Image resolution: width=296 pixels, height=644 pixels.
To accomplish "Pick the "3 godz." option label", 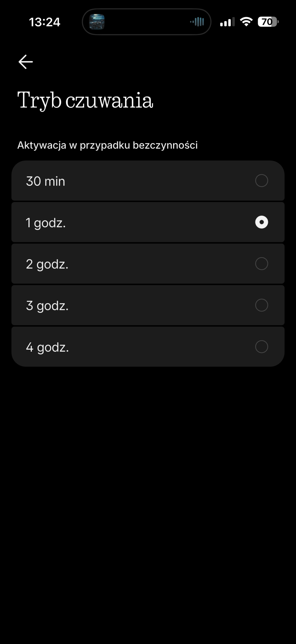I will click(x=47, y=306).
